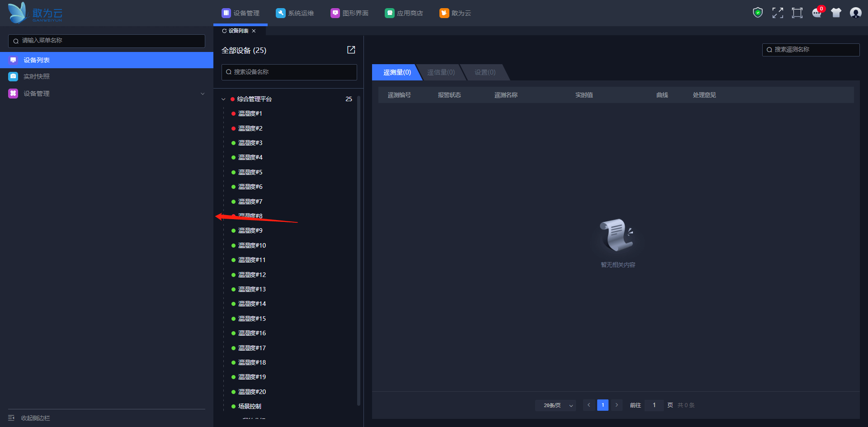
Task: Select device 温湿度#3 in the tree
Action: pyautogui.click(x=250, y=143)
